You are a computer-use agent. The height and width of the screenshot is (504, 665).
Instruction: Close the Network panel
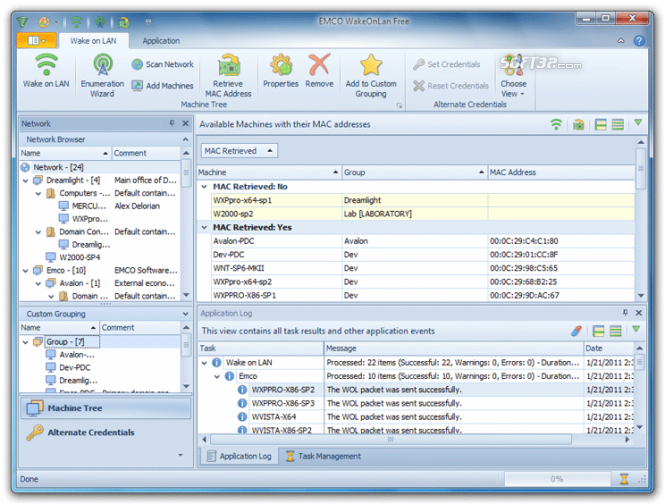185,123
